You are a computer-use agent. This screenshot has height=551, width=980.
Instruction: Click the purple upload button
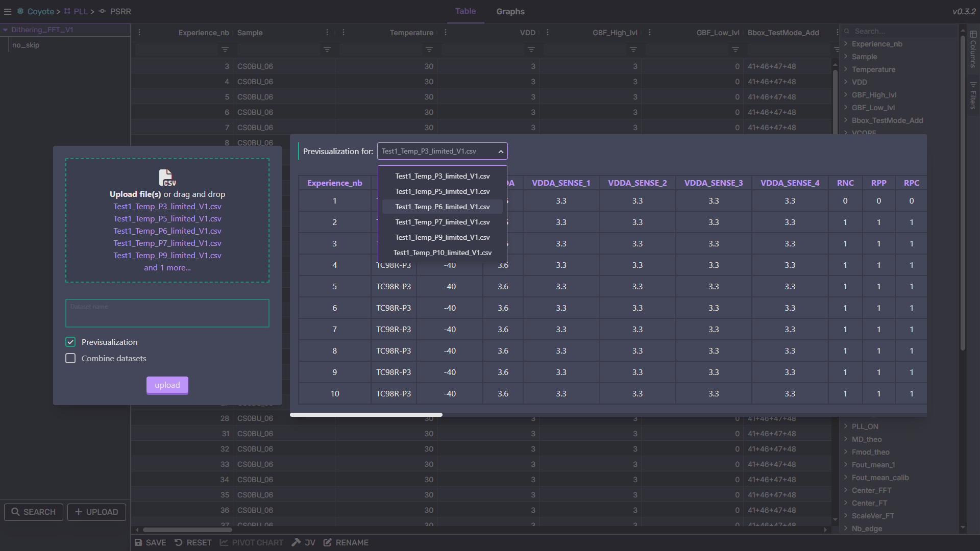point(167,385)
